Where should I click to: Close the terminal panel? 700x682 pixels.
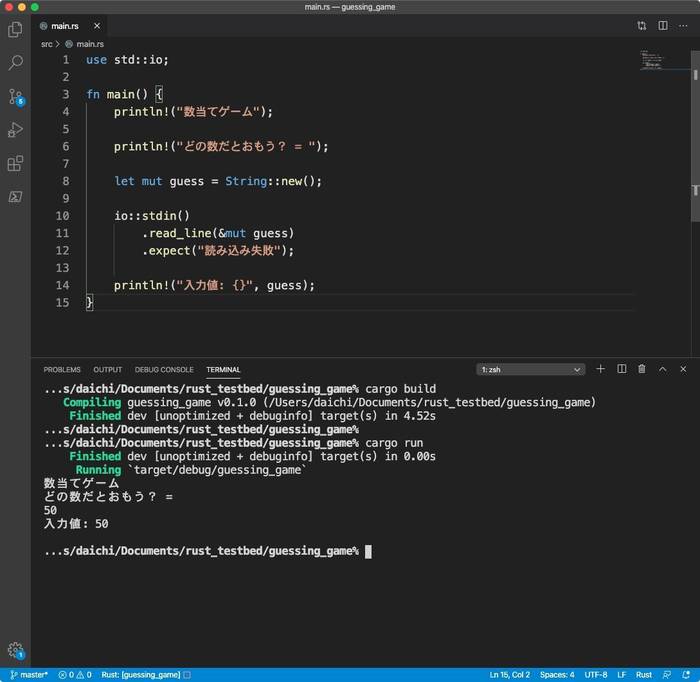tap(683, 369)
